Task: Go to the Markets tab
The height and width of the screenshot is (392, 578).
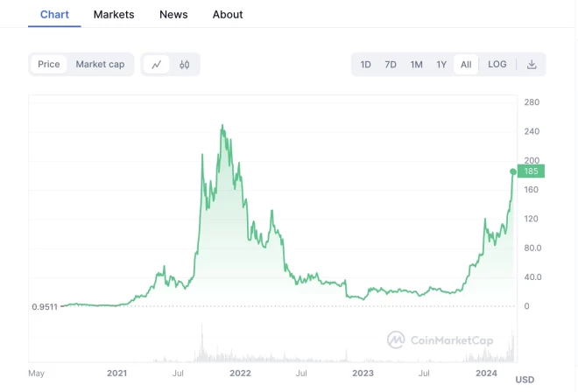Action: [114, 14]
